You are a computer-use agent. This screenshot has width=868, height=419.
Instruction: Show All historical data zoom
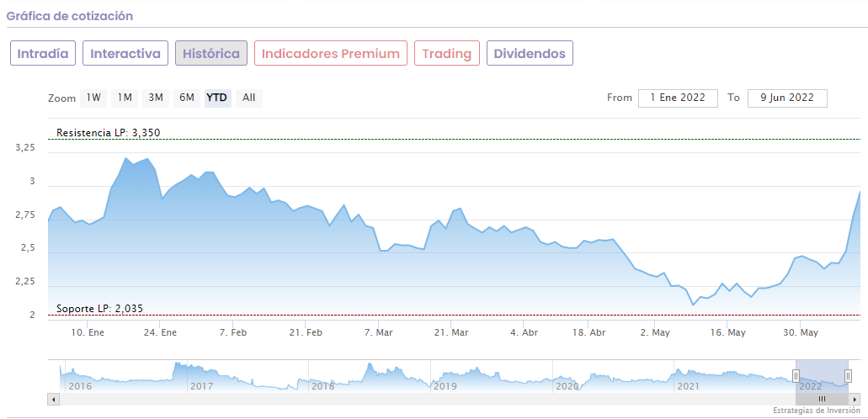point(249,98)
